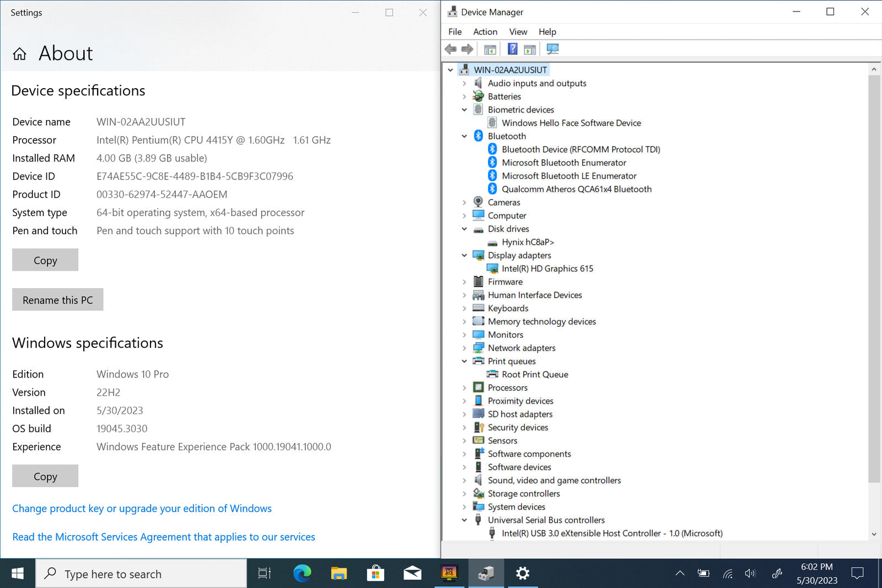
Task: Open the Wi-Fi network tray icon
Action: click(x=728, y=574)
